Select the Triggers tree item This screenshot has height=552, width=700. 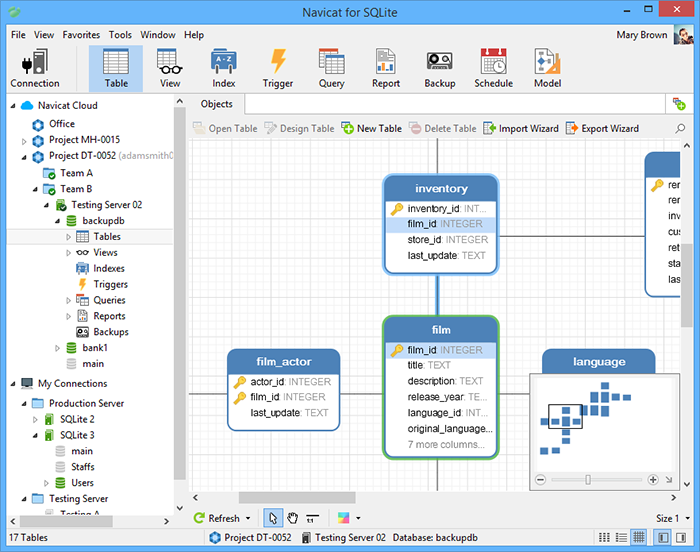click(x=110, y=284)
